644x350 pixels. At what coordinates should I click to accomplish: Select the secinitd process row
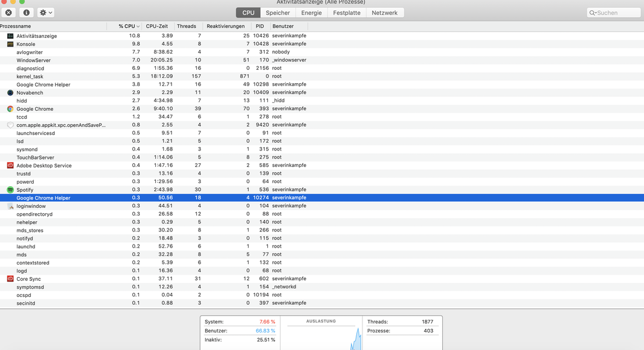point(322,303)
